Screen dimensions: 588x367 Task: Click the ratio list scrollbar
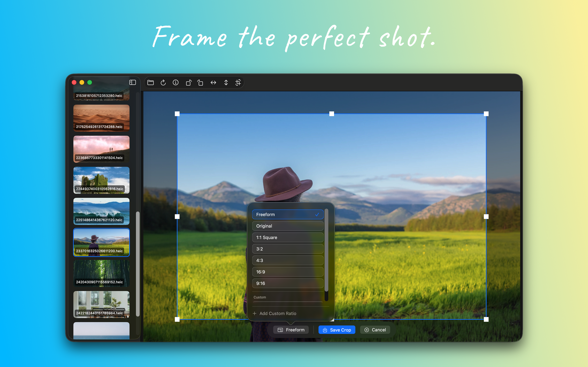pyautogui.click(x=326, y=250)
